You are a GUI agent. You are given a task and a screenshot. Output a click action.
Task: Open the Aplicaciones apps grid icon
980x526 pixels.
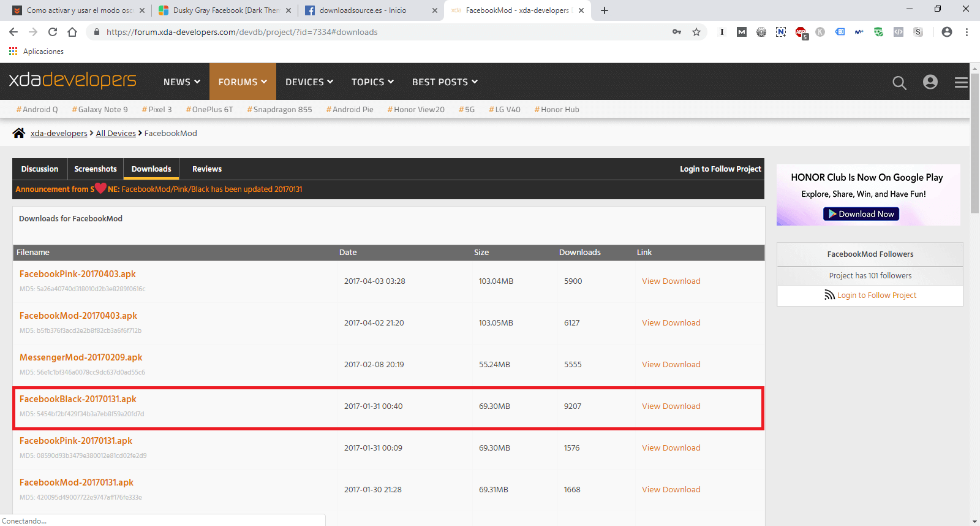13,51
